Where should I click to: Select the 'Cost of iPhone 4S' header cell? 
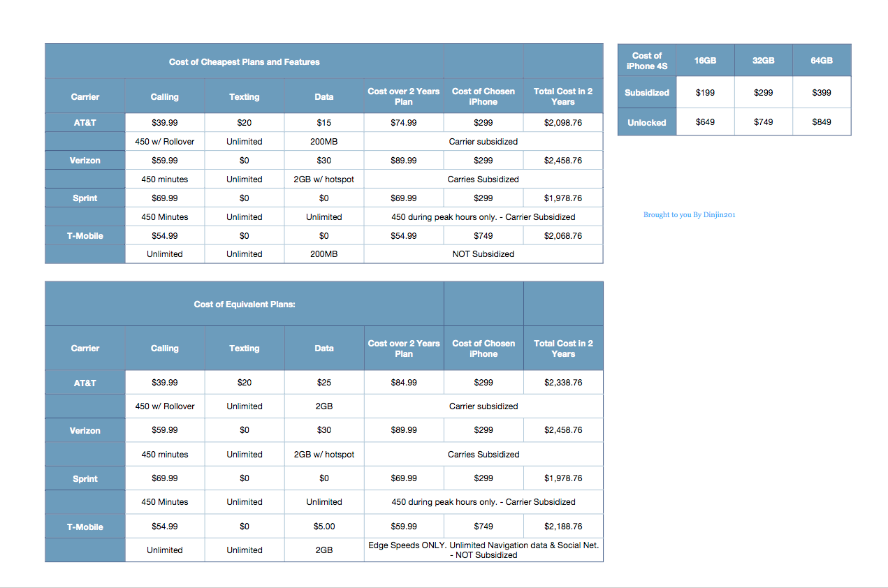pos(647,61)
